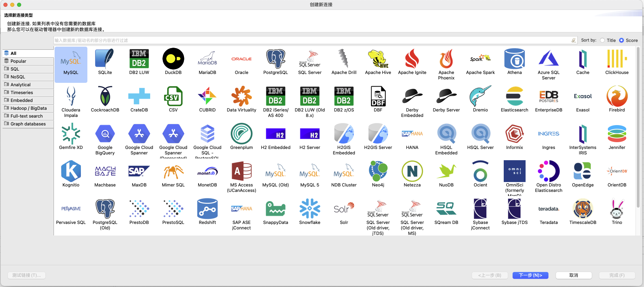Choose the CockroachDB icon
Screen dimensions: 644x287
point(105,96)
